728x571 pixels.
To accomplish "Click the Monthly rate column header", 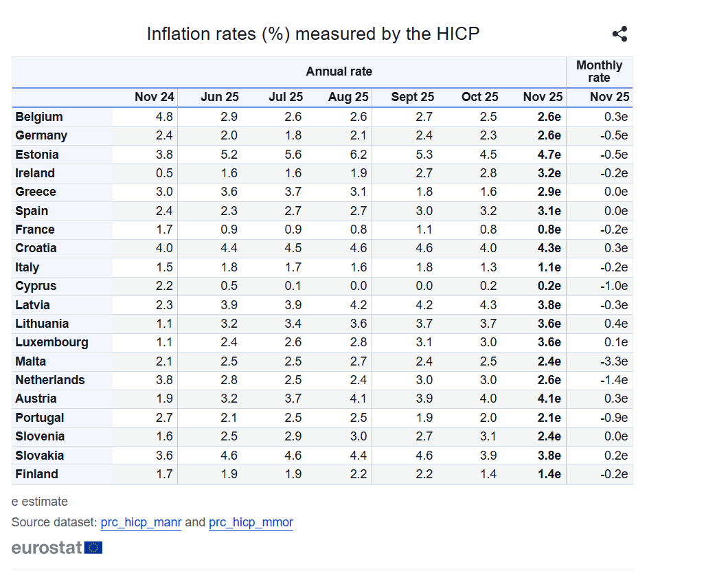I will coord(599,71).
